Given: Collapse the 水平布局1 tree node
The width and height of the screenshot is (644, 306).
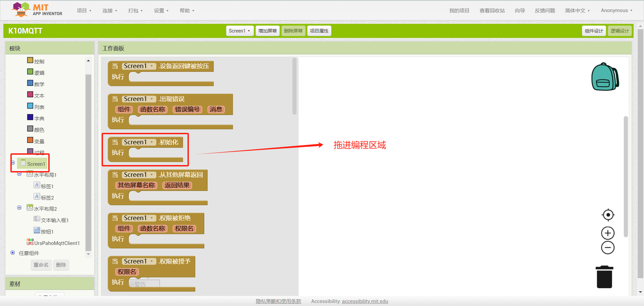Looking at the screenshot, I should click(x=19, y=174).
